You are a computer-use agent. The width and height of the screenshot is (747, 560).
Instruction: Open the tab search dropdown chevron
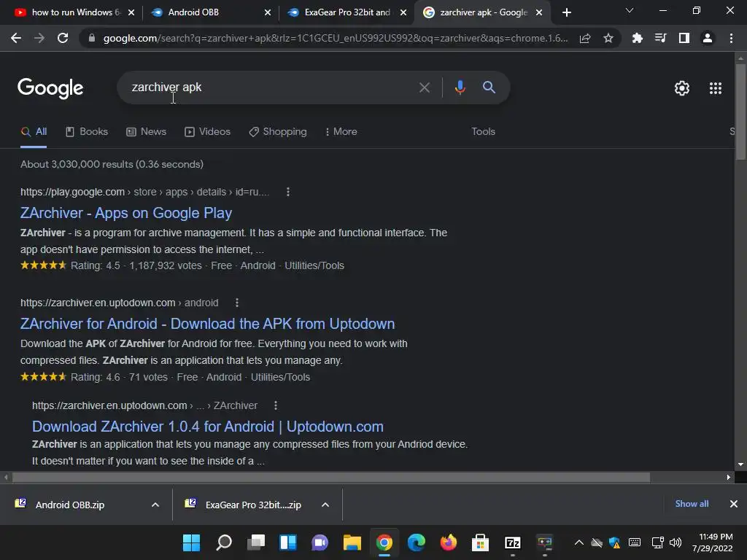[630, 10]
